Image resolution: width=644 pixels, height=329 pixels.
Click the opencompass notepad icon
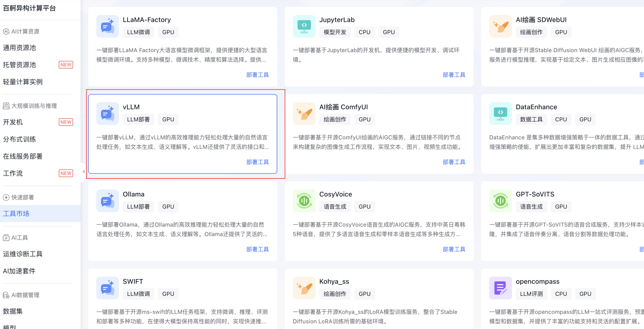pyautogui.click(x=501, y=288)
